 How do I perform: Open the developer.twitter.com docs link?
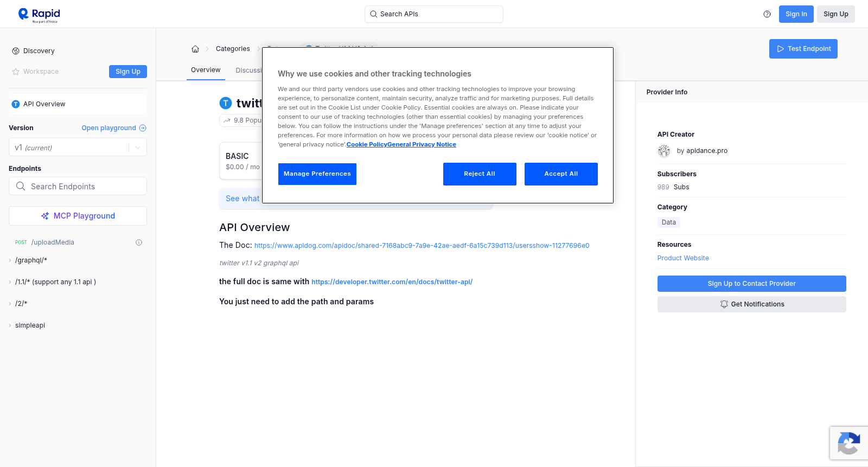[x=392, y=282]
